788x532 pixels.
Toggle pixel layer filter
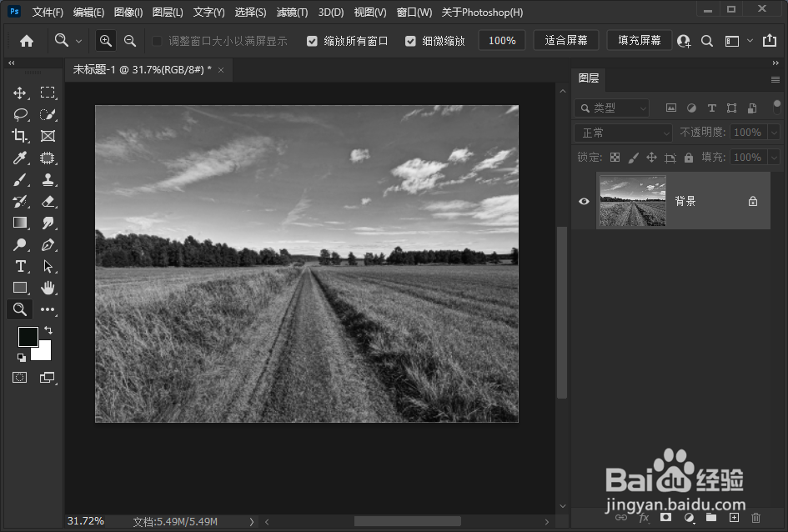(671, 108)
